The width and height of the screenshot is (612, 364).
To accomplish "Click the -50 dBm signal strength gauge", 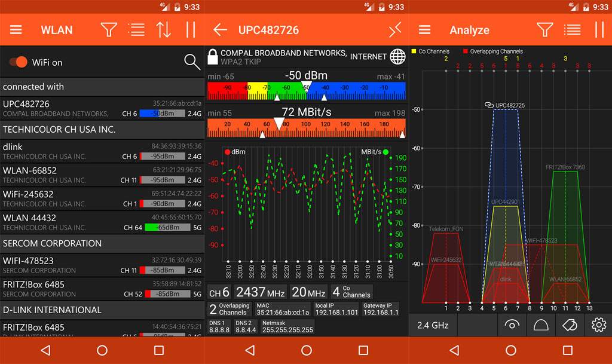I will tap(306, 90).
